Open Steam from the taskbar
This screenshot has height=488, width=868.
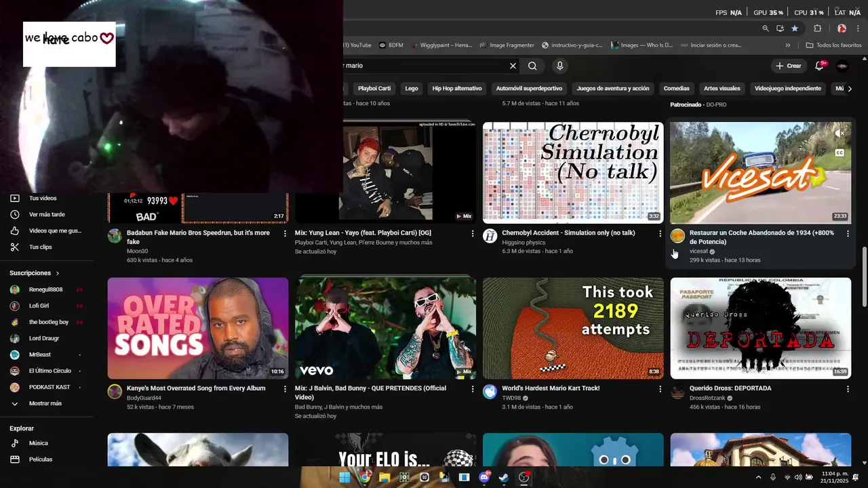[x=503, y=477]
